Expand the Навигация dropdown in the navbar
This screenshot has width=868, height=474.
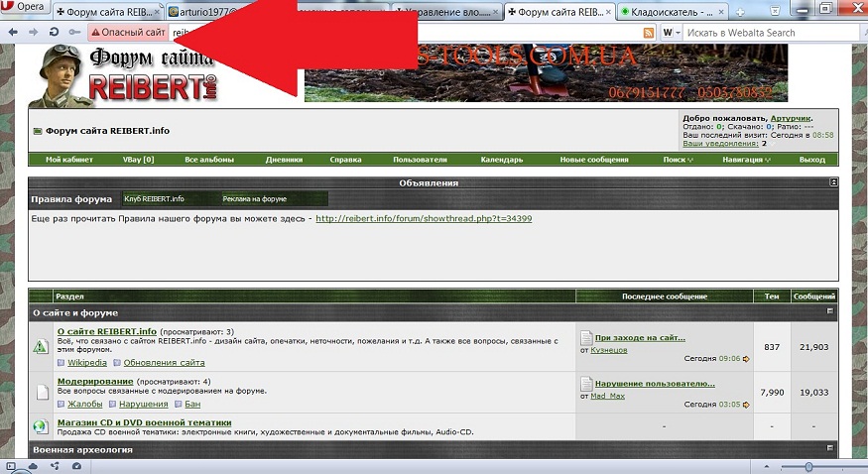(746, 160)
